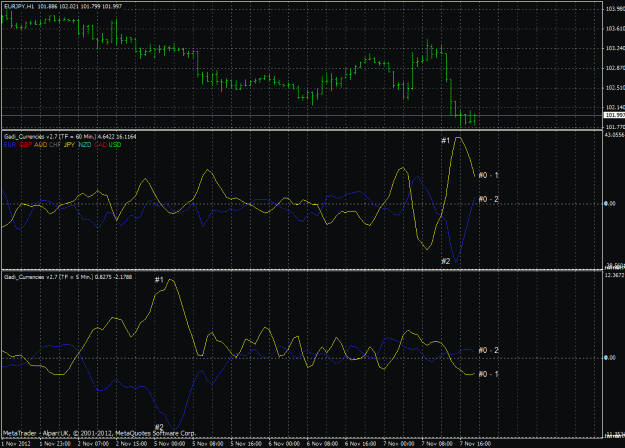Click the red GBP currency legend label
Image resolution: width=625 pixels, height=448 pixels.
tap(26, 145)
